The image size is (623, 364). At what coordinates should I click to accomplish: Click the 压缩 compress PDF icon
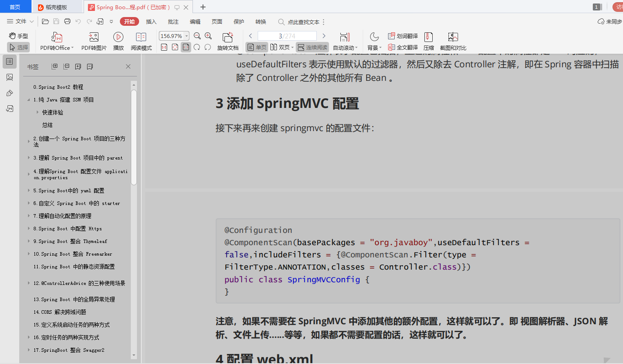[x=428, y=41]
